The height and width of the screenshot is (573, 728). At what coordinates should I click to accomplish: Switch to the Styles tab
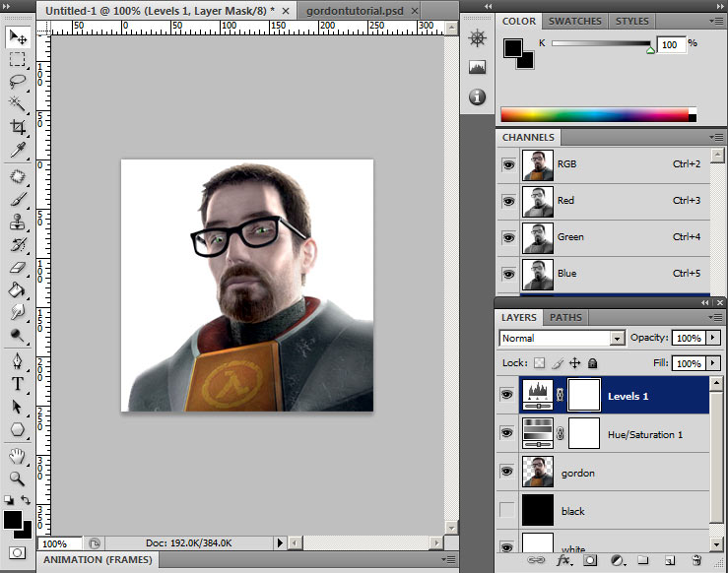[631, 22]
